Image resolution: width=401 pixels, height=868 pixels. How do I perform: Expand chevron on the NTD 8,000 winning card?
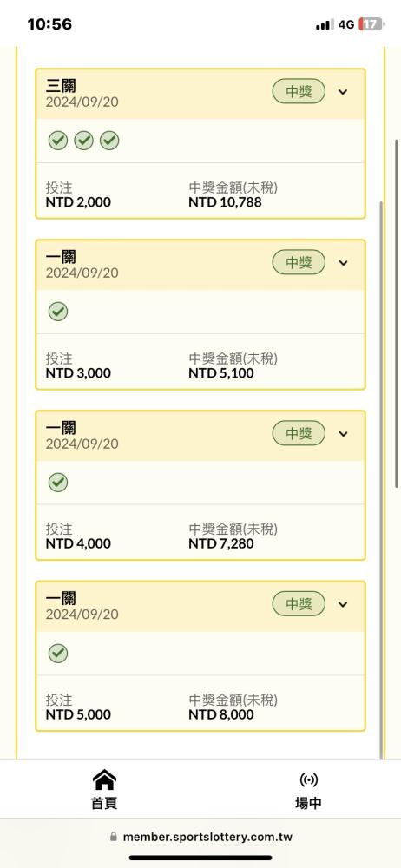(x=343, y=604)
